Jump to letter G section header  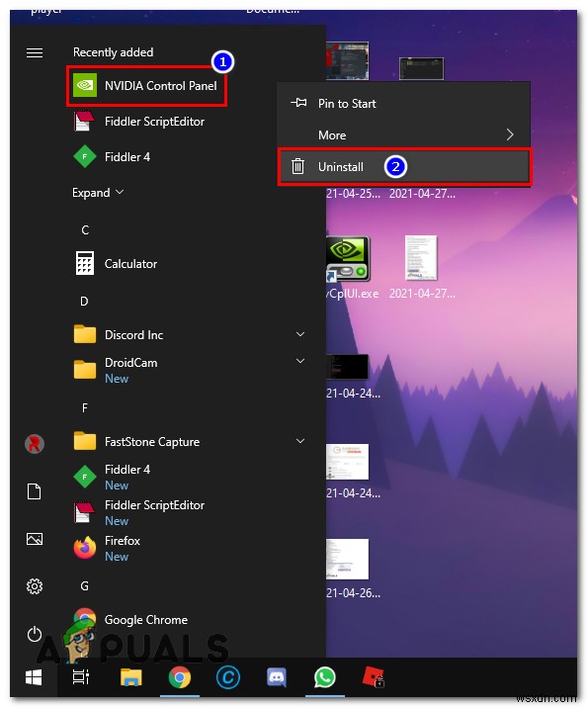point(84,586)
